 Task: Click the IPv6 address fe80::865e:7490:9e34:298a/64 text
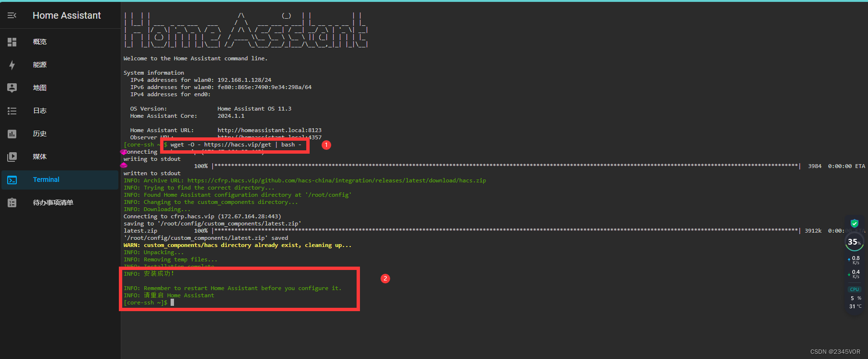click(x=265, y=87)
